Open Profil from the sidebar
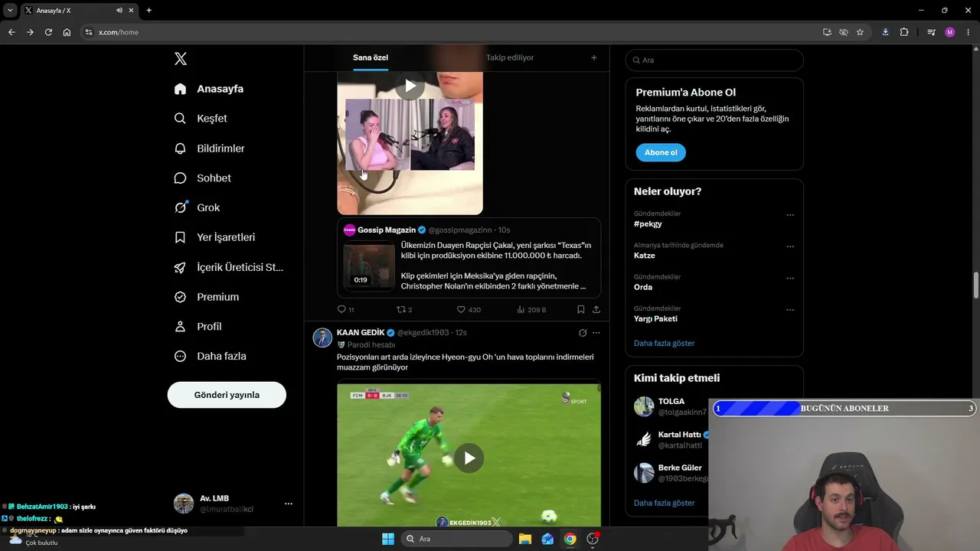The image size is (980, 551). (198, 327)
